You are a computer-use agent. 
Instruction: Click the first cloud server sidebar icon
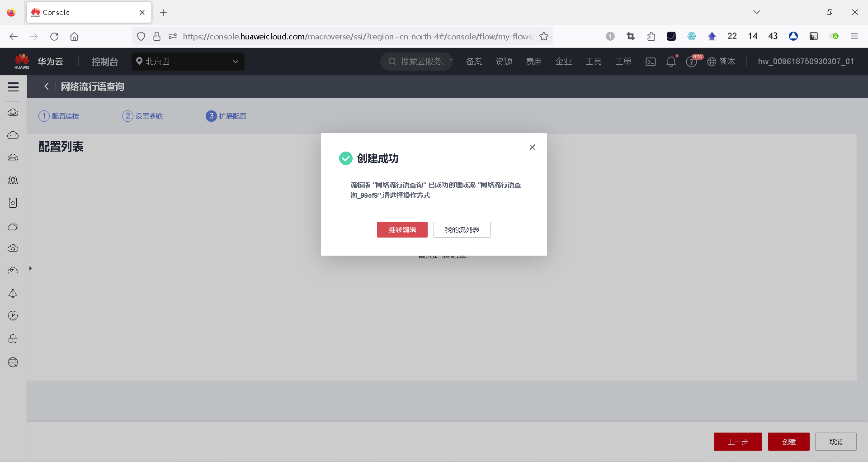coord(13,112)
